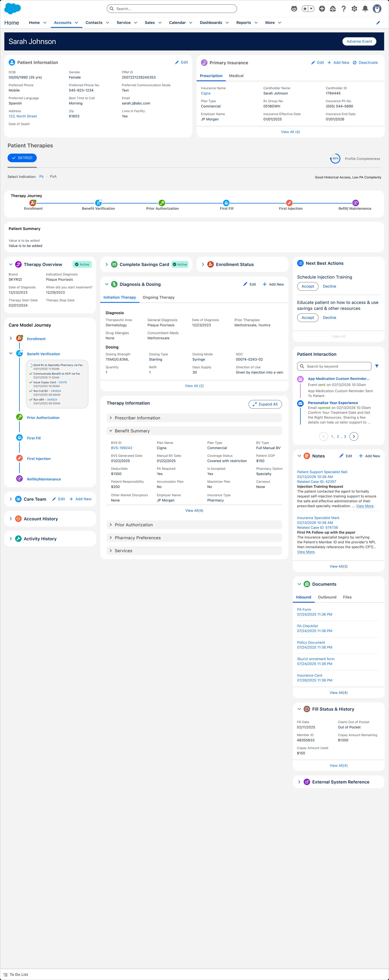The height and width of the screenshot is (980, 389).
Task: Open the Reports navigation tab
Action: 243,23
